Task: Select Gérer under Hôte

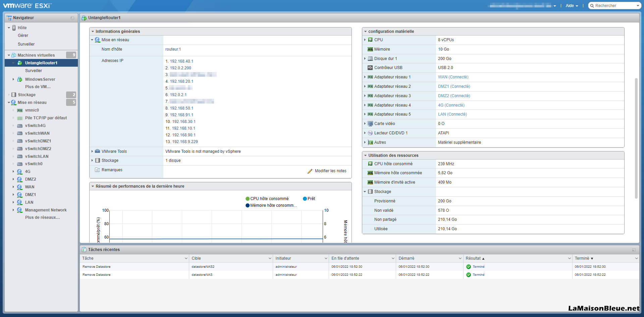Action: pos(23,36)
